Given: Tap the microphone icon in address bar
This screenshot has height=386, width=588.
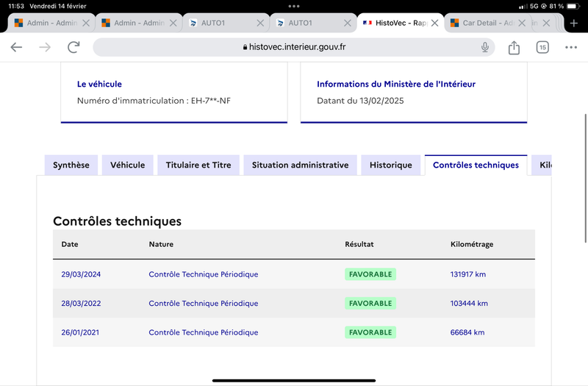Looking at the screenshot, I should pos(485,47).
